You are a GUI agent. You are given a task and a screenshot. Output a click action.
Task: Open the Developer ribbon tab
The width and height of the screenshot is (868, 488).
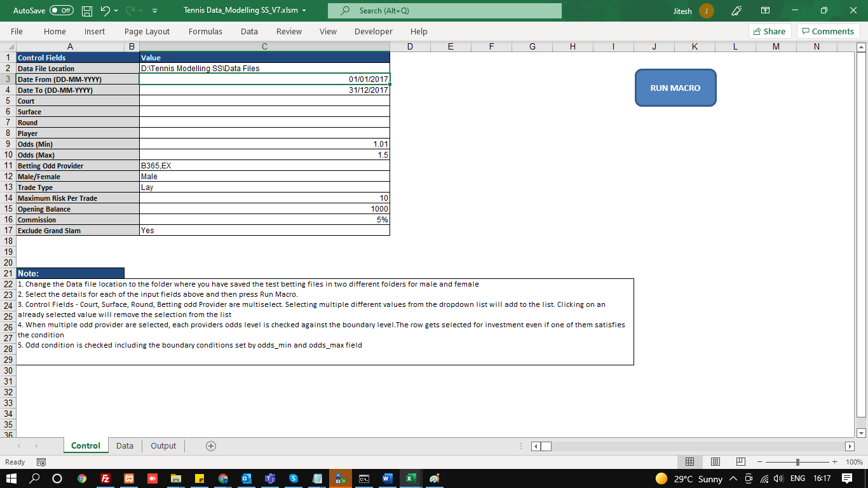(373, 31)
